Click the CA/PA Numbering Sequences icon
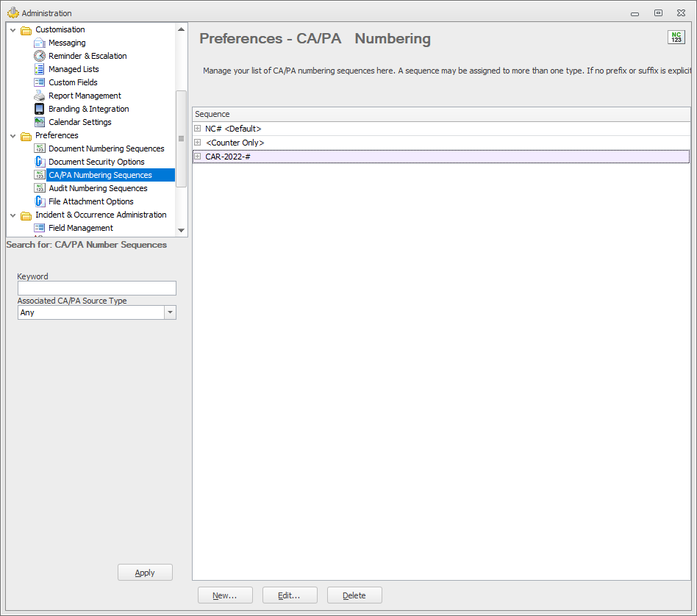Viewport: 697px width, 616px height. point(40,175)
